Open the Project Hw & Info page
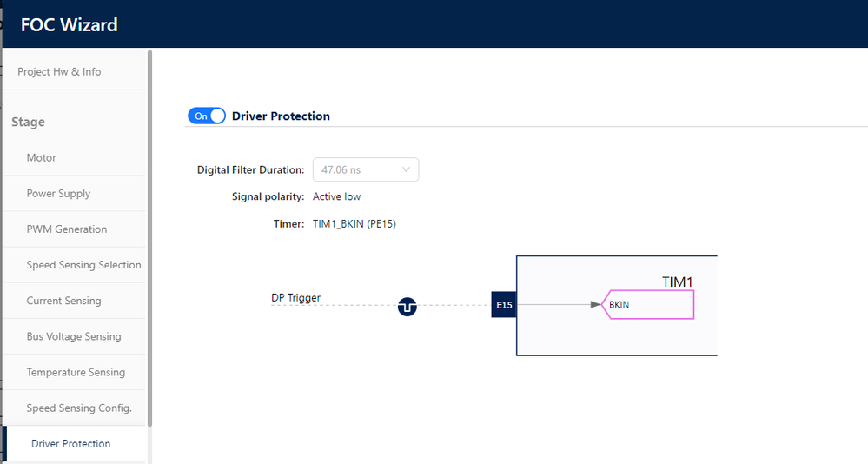Image resolution: width=868 pixels, height=464 pixels. pos(75,71)
